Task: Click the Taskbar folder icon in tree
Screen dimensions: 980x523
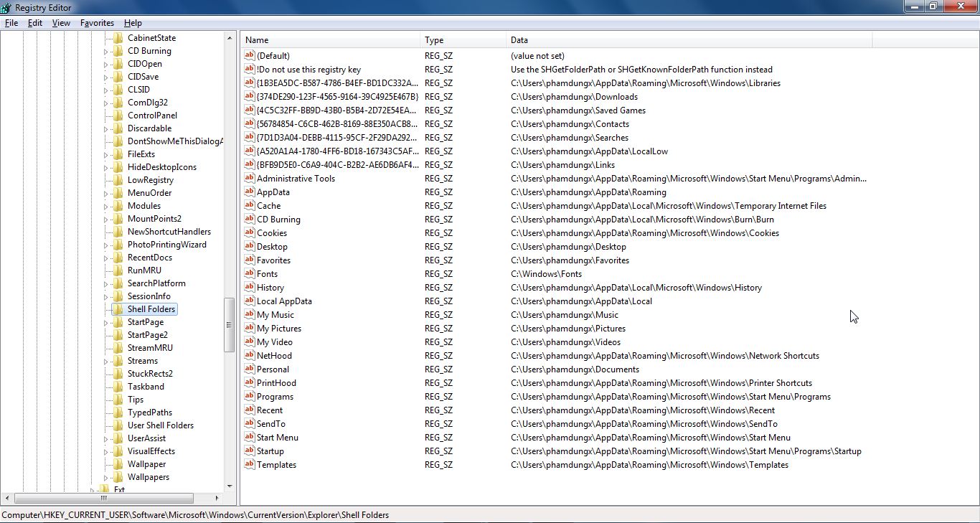Action: tap(118, 387)
